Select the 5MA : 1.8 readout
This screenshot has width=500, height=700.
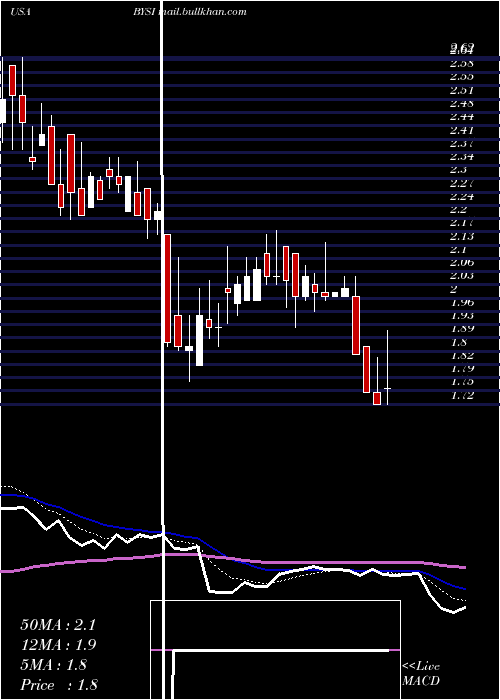pos(54,665)
